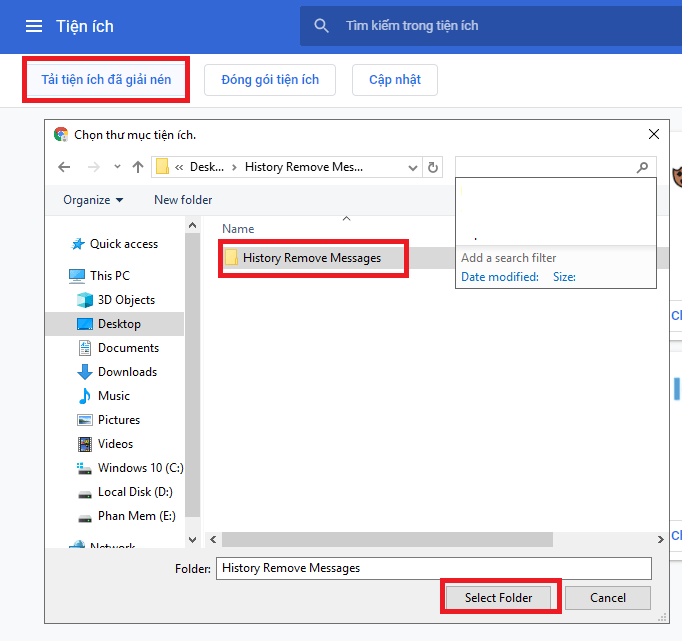This screenshot has width=682, height=641.
Task: Open the Organize dropdown menu
Action: click(x=93, y=200)
